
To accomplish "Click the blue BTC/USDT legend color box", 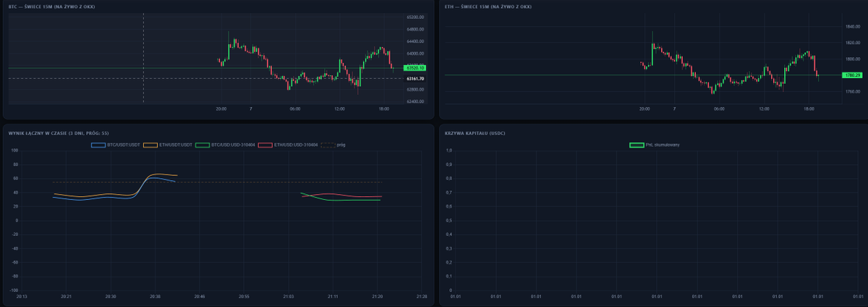I will pyautogui.click(x=98, y=145).
